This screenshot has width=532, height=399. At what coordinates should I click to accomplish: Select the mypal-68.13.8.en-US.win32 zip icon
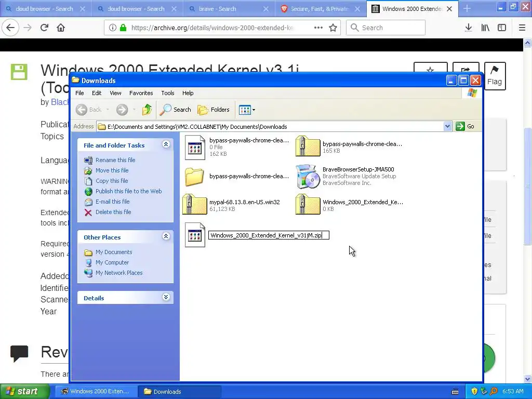(194, 204)
